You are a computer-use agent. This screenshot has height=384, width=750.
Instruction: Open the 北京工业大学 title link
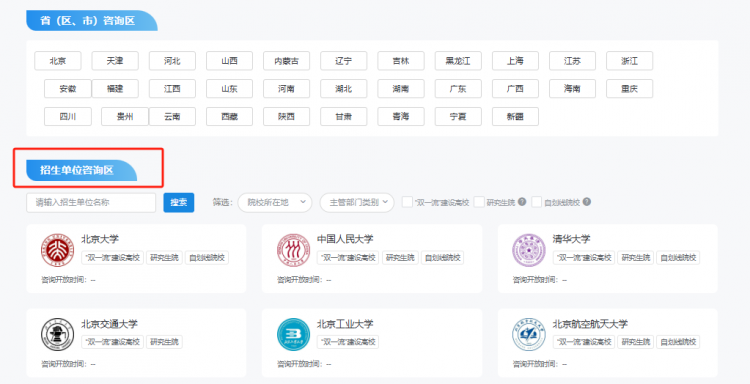click(345, 324)
